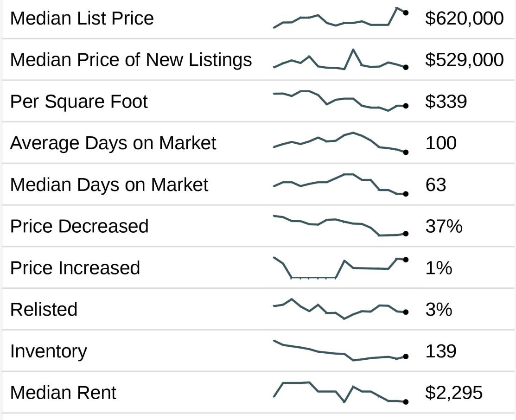Click the Relisted 3% value
516x420 pixels.
click(x=439, y=309)
